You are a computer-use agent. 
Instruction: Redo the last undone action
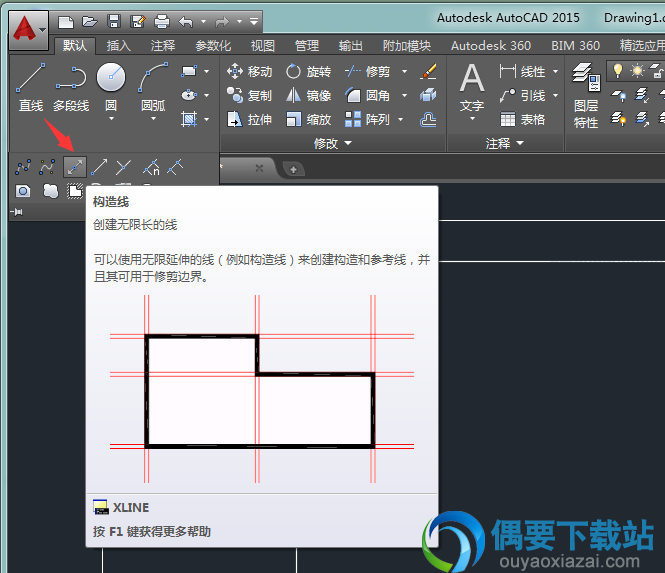click(x=222, y=21)
